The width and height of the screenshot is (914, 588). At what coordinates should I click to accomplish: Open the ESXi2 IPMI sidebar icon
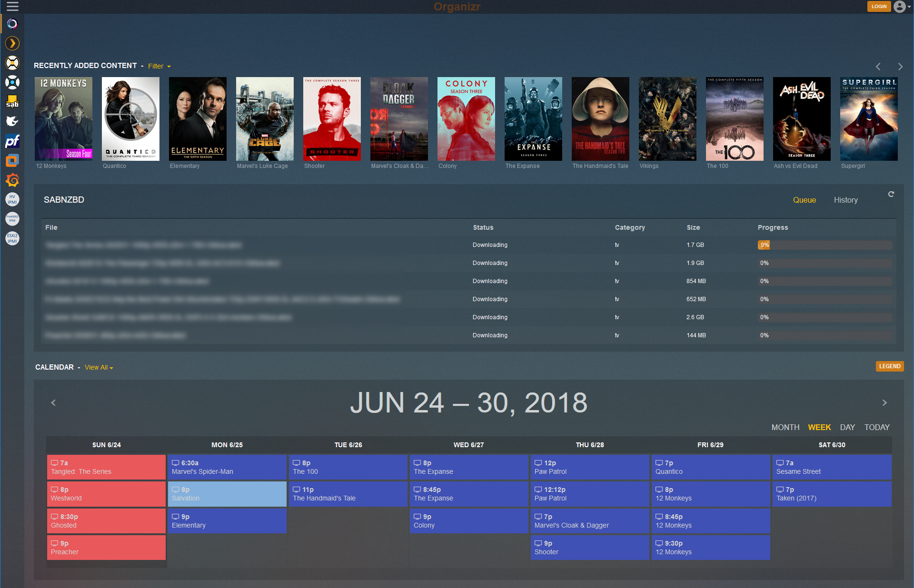12,238
